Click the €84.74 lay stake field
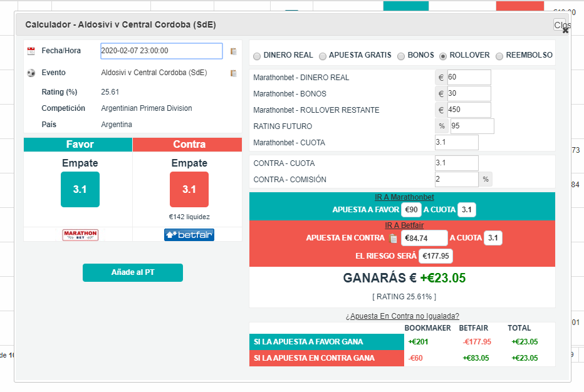The image size is (584, 392). (x=424, y=238)
